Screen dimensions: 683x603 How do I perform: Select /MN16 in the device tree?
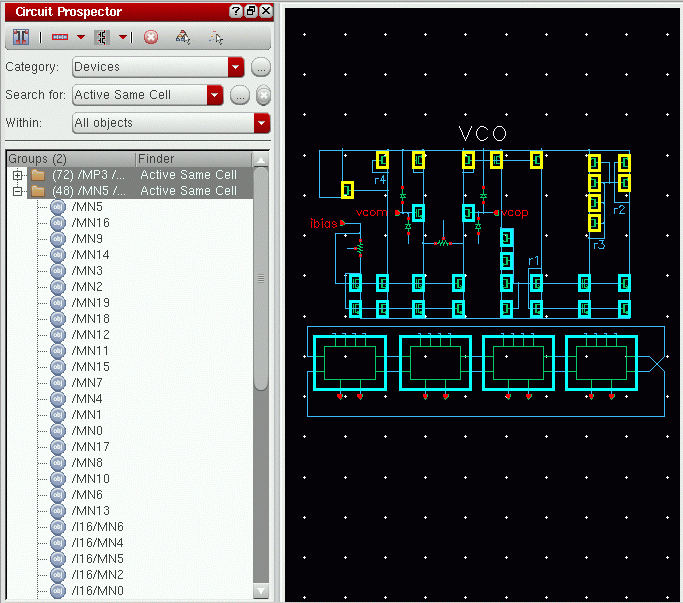[90, 222]
